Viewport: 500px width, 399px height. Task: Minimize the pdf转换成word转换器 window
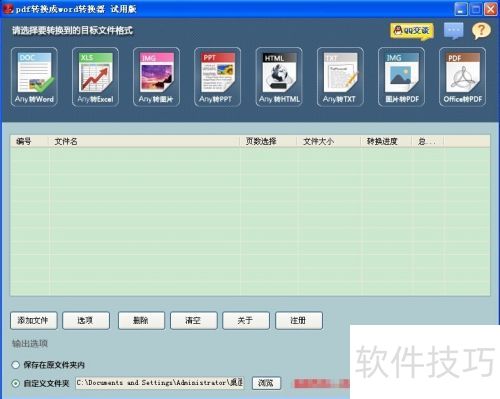point(461,9)
